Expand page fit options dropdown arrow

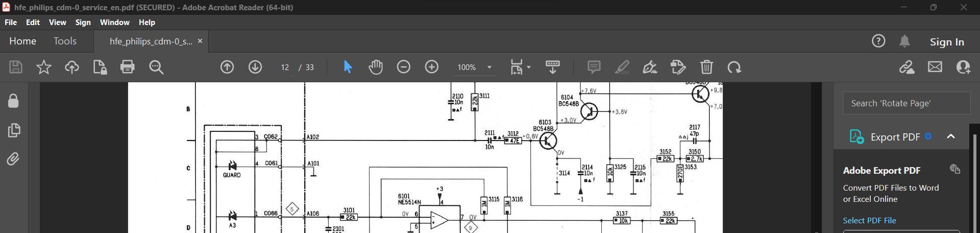529,67
